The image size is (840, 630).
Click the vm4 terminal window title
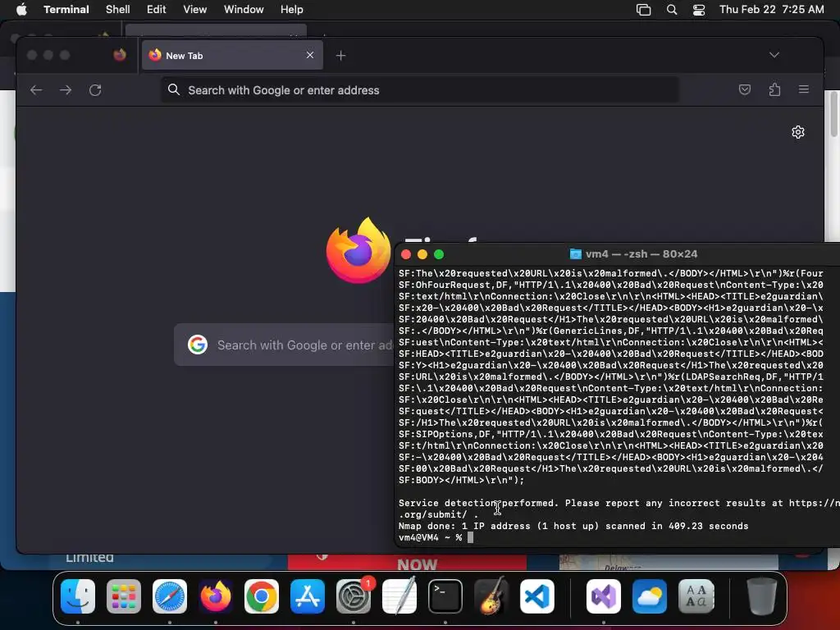[x=634, y=254]
